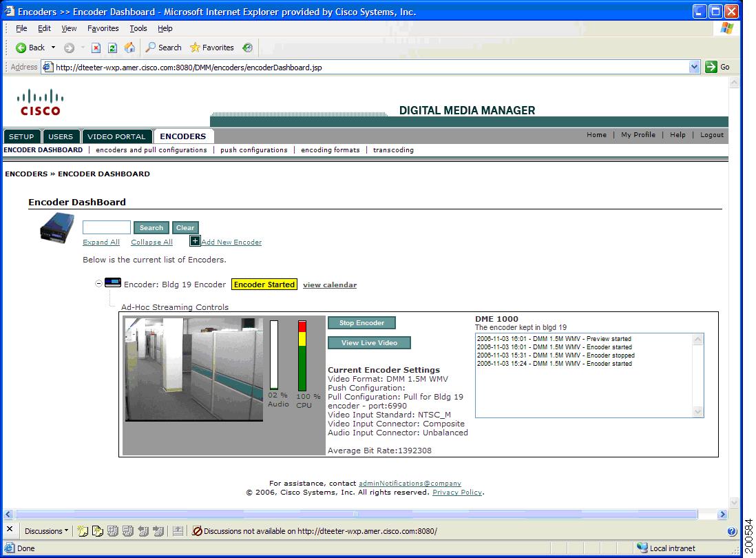Viewport: 756px width, 558px height.
Task: Open Favorites using the star icon
Action: click(196, 48)
